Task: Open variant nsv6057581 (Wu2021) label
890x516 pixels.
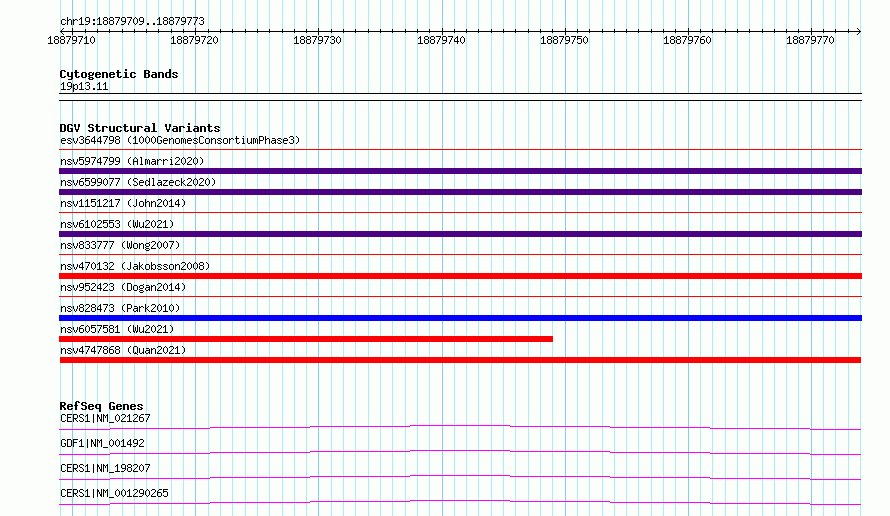Action: (x=117, y=329)
